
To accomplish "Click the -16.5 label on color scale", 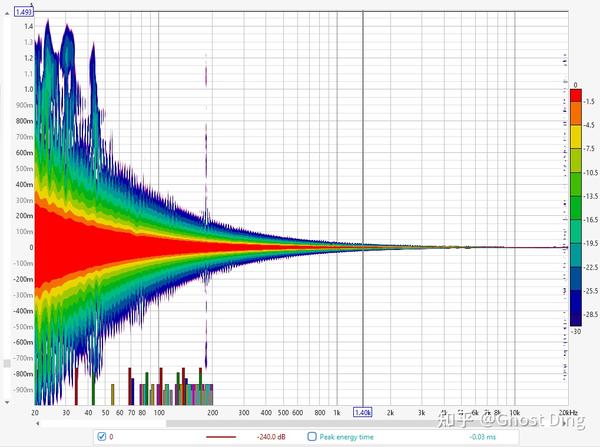I will pos(590,220).
